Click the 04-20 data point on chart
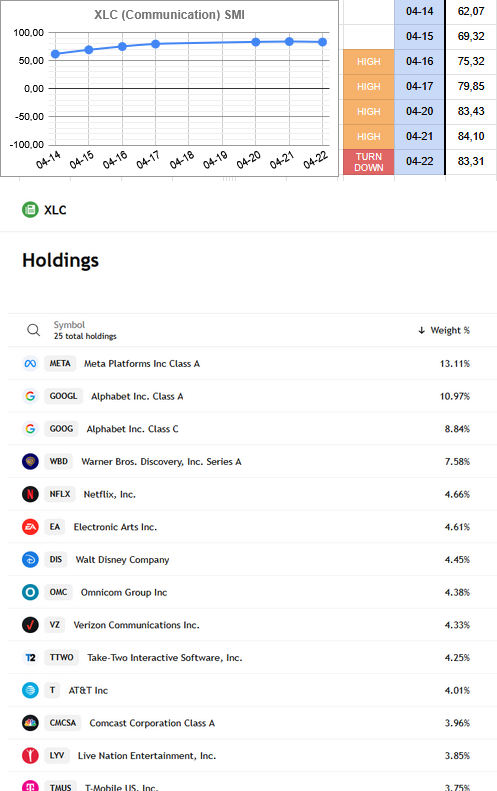This screenshot has width=497, height=791. (x=256, y=42)
